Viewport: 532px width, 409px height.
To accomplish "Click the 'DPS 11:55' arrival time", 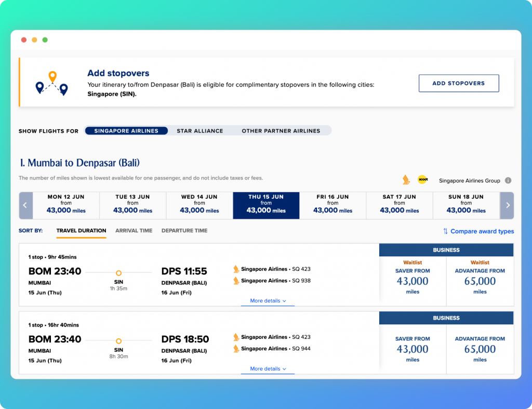I will coord(184,271).
